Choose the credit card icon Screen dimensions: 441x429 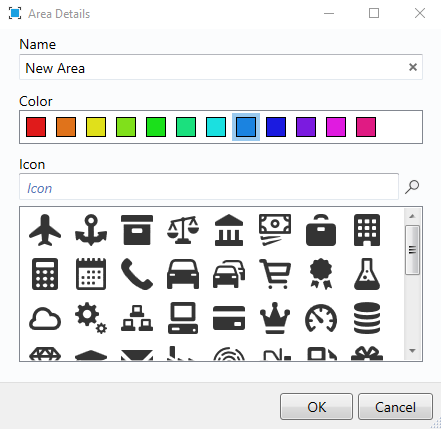tap(229, 318)
